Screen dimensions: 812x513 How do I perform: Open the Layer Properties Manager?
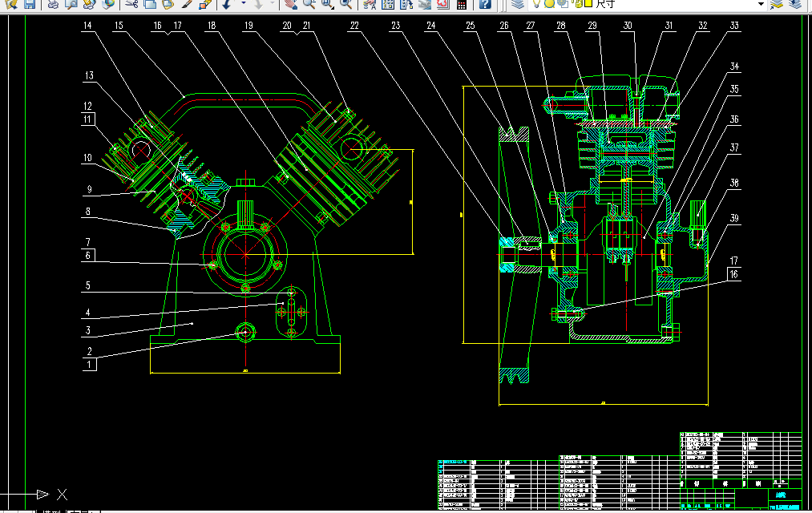click(x=517, y=4)
